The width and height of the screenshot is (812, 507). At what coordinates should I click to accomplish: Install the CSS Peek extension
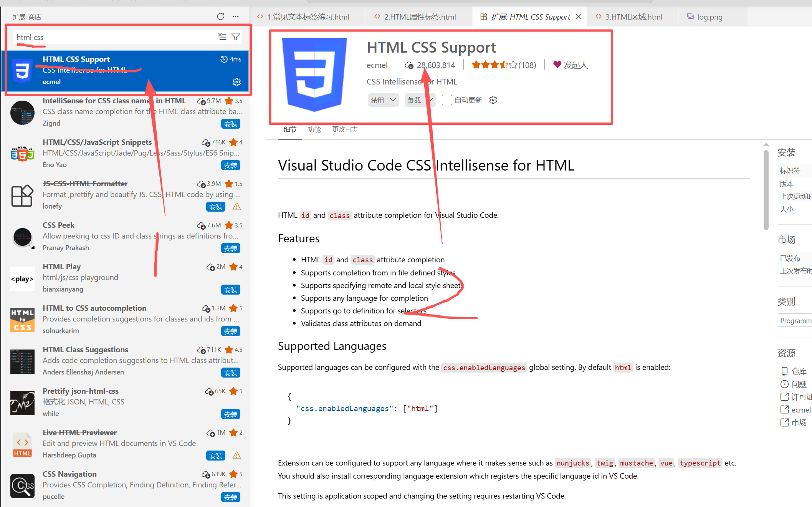point(230,249)
